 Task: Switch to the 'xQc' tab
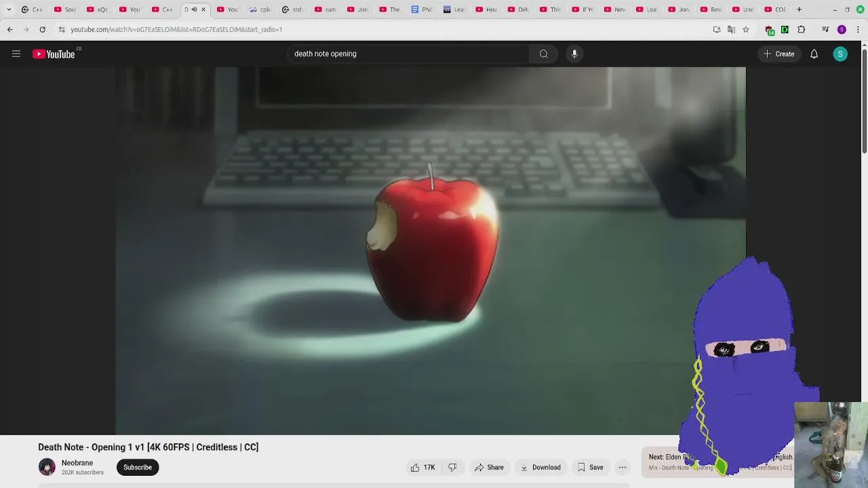point(98,9)
